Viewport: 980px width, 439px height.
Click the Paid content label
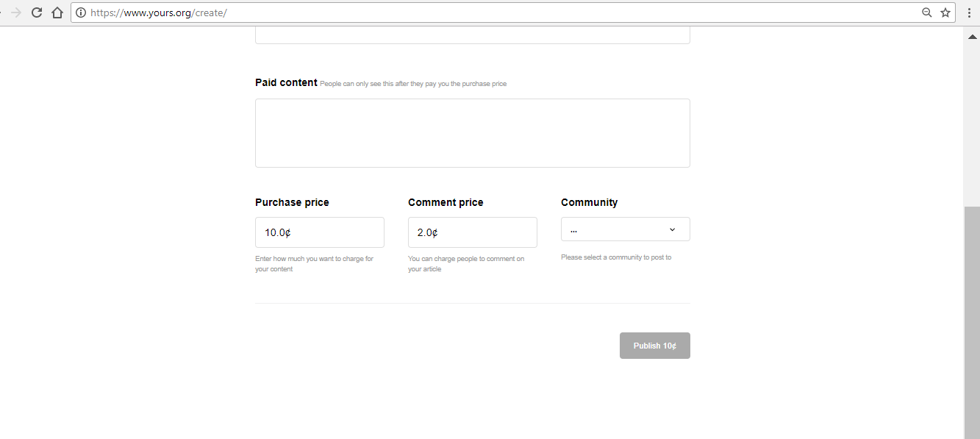[286, 82]
